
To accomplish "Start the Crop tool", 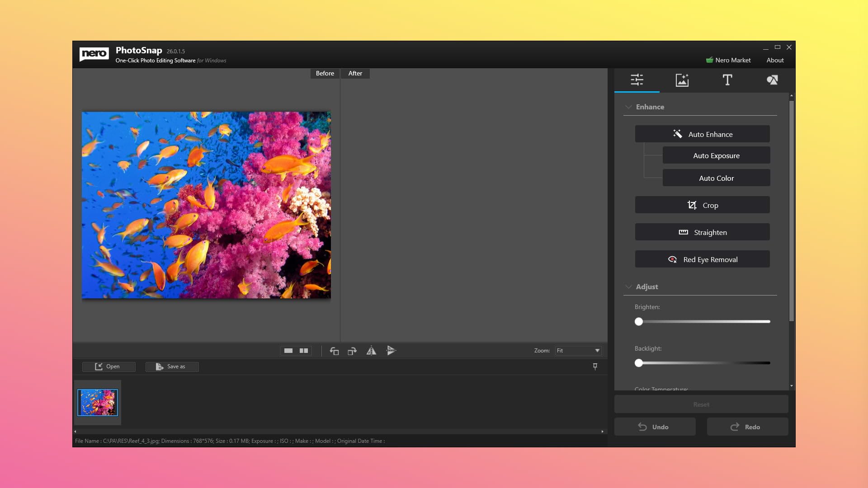I will (702, 205).
